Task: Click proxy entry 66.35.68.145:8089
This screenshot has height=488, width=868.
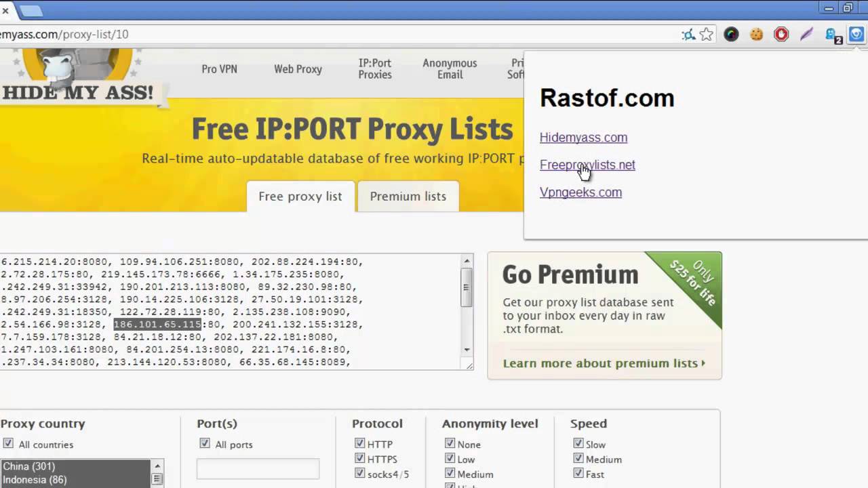Action: 293,362
